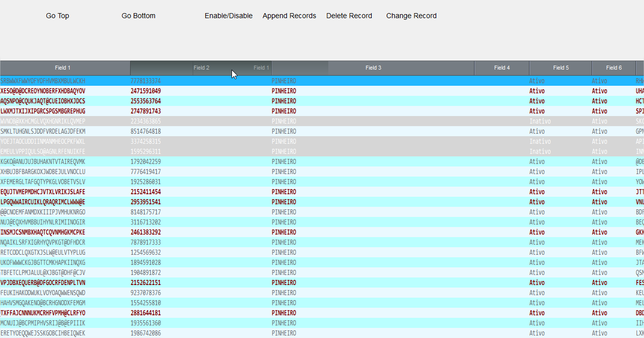This screenshot has width=644, height=338.
Task: Click Append Records
Action: [x=289, y=16]
